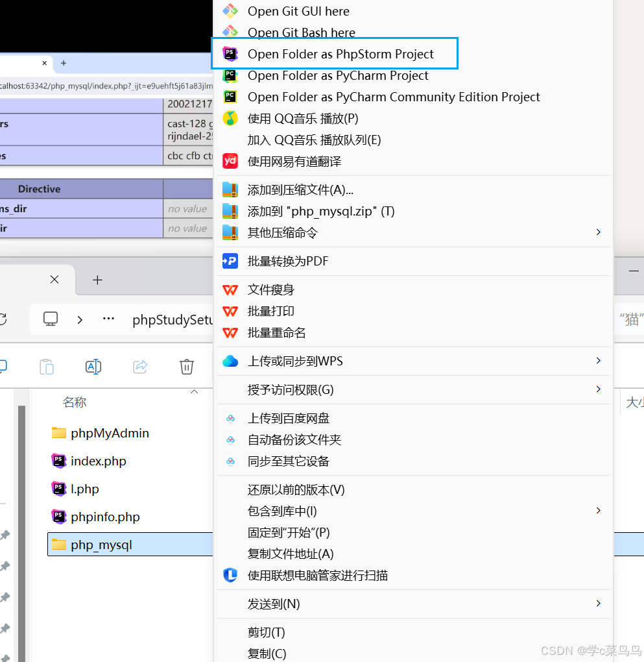644x662 pixels.
Task: Expand 发送到(N) submenu arrow
Action: click(x=598, y=604)
